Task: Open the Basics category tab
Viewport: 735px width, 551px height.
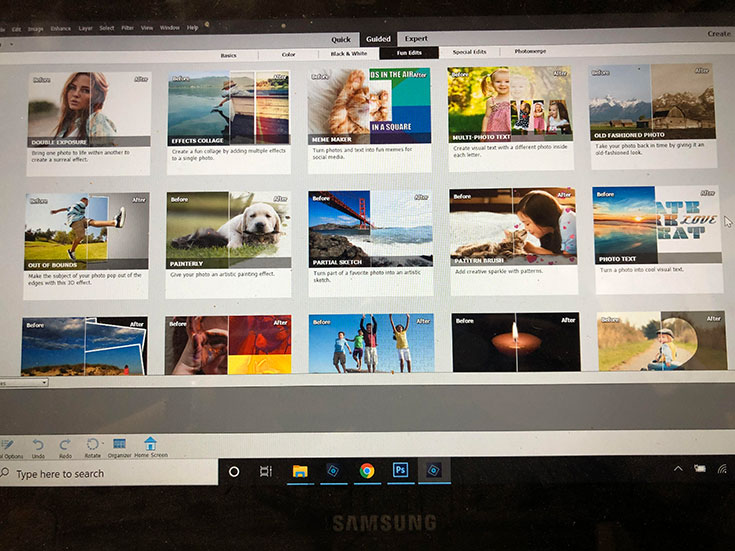Action: click(x=228, y=55)
